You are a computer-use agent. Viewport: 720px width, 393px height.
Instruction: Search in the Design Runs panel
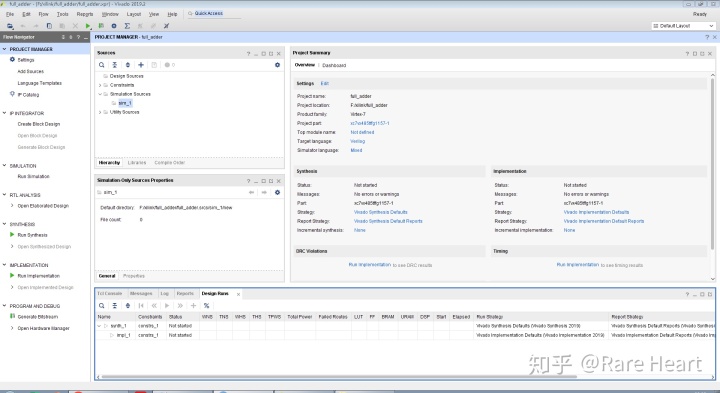click(x=101, y=306)
